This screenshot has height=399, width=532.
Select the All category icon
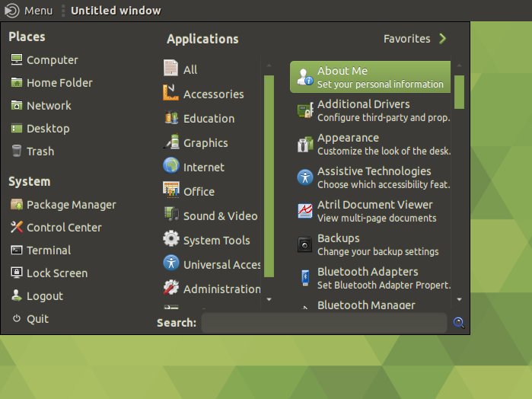pos(170,68)
